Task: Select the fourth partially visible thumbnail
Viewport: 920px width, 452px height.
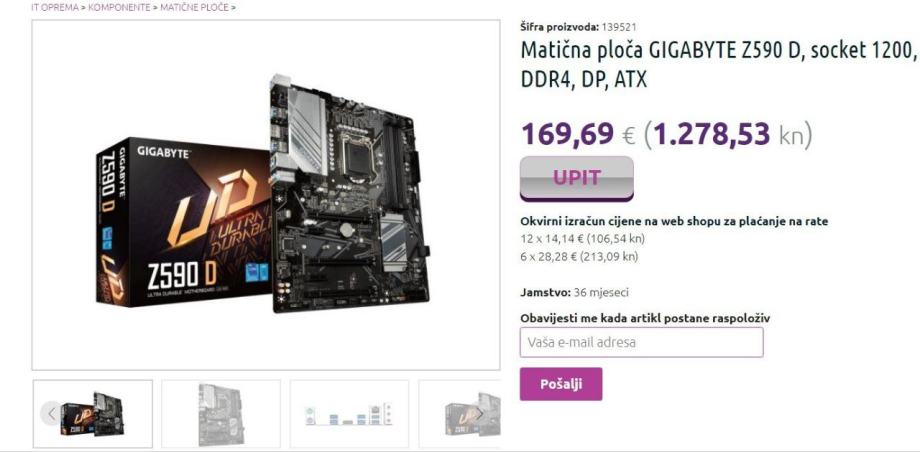Action: coord(459,414)
